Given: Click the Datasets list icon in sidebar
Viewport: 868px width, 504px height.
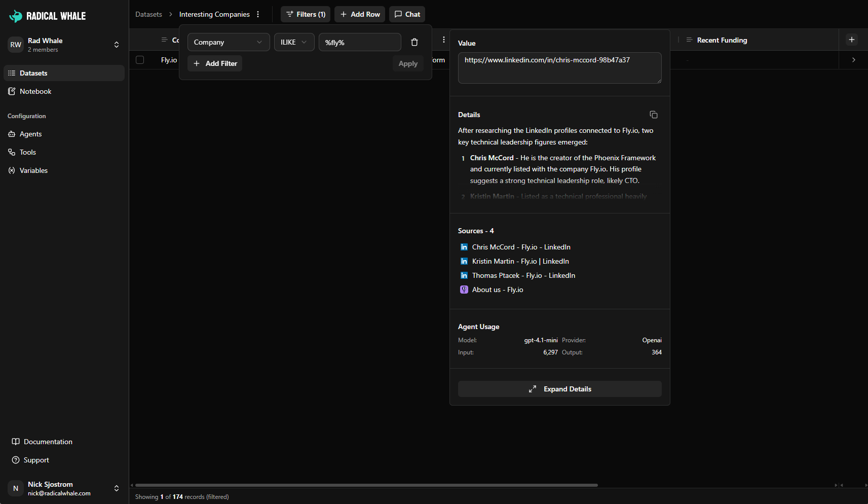Looking at the screenshot, I should coord(12,73).
